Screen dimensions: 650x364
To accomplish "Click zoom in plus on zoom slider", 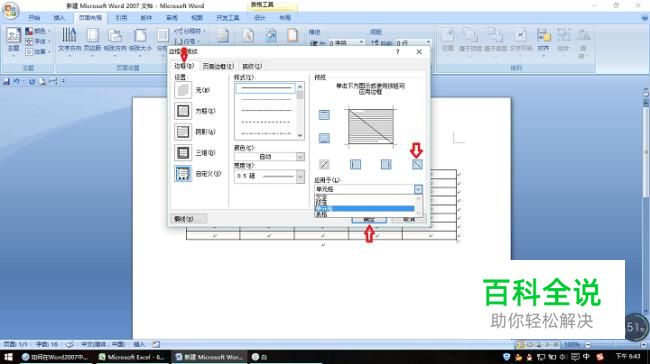I will (643, 345).
